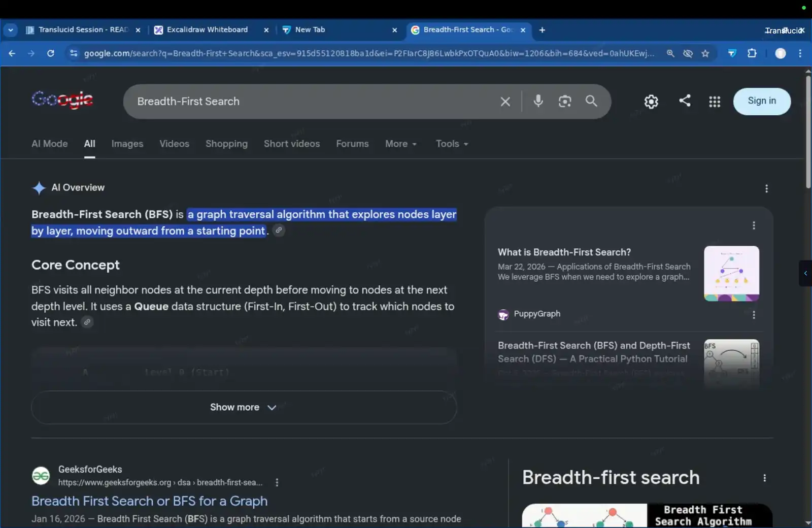The width and height of the screenshot is (812, 528).
Task: Open three-dot menu beside PuppyGraph source
Action: tap(754, 315)
